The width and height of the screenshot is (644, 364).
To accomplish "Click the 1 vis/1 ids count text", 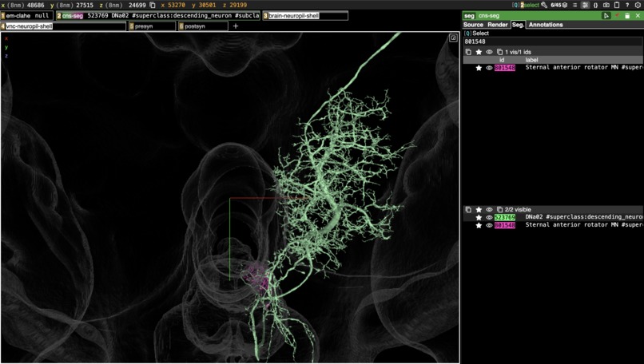I will pos(518,52).
